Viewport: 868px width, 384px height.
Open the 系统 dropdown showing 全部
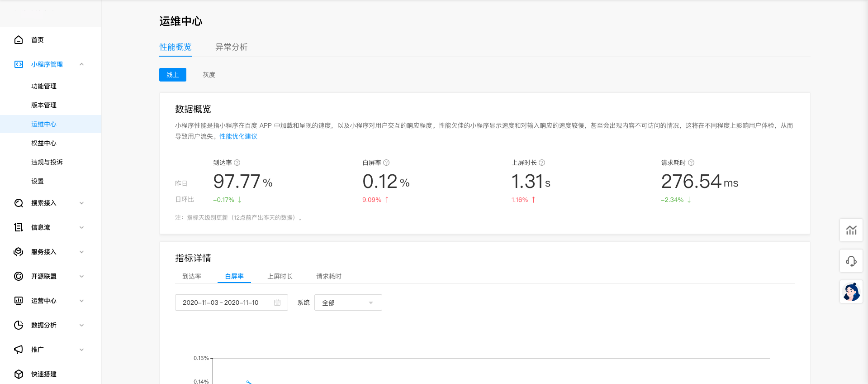pyautogui.click(x=348, y=302)
